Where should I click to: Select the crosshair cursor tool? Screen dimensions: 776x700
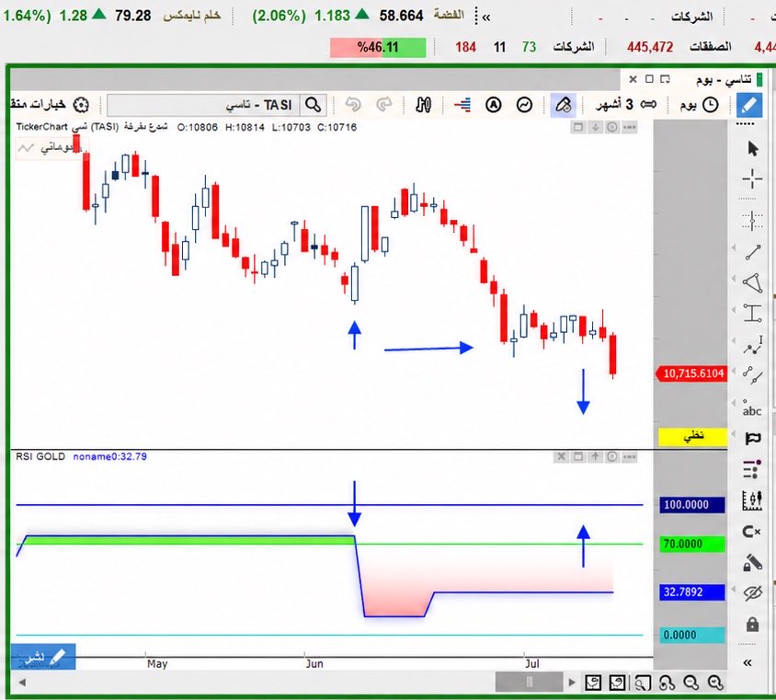752,178
